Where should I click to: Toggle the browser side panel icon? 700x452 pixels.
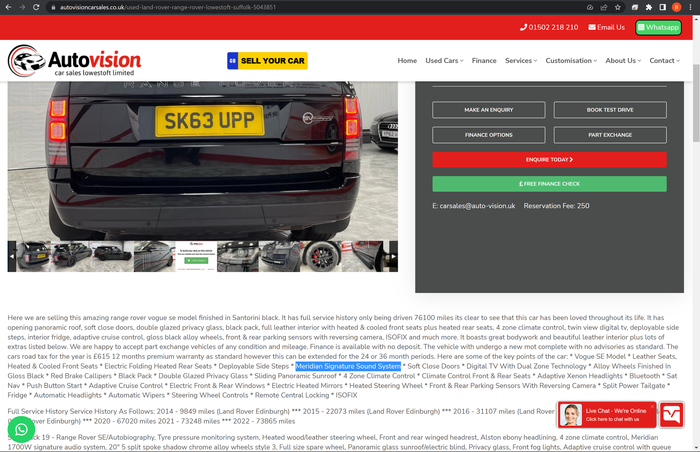(662, 7)
